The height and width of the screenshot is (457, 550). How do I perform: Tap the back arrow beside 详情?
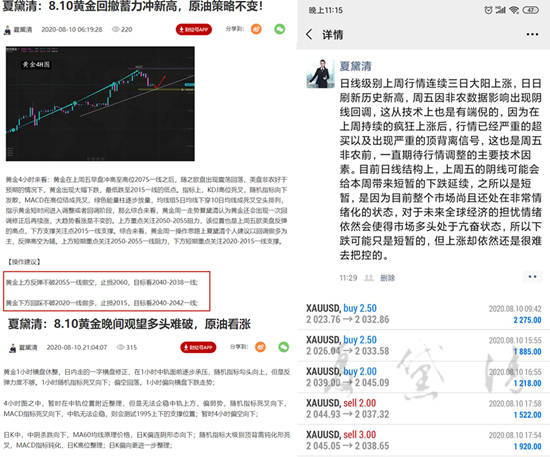pyautogui.click(x=309, y=34)
